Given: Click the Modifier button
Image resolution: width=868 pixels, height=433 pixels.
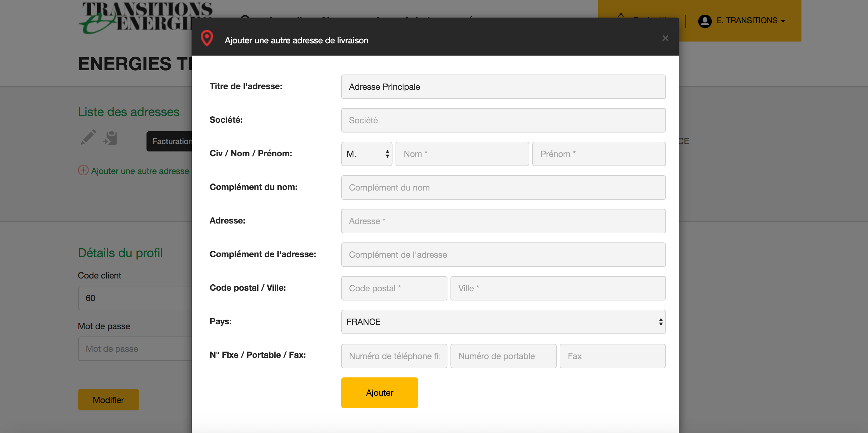Looking at the screenshot, I should [x=108, y=400].
